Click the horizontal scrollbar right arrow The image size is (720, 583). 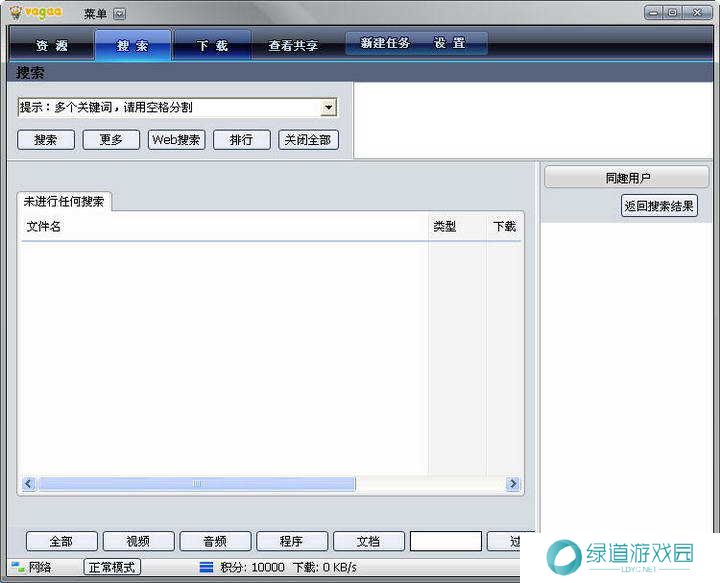coord(513,483)
